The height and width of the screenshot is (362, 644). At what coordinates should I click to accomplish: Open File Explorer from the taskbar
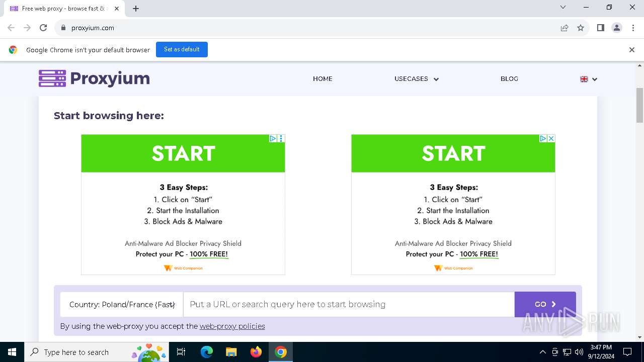(231, 352)
